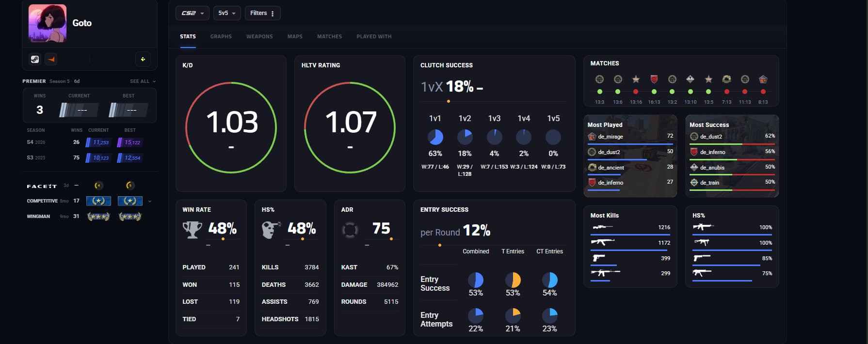Image resolution: width=868 pixels, height=344 pixels.
Task: Click the weapon icon with 85% HS
Action: click(x=702, y=258)
